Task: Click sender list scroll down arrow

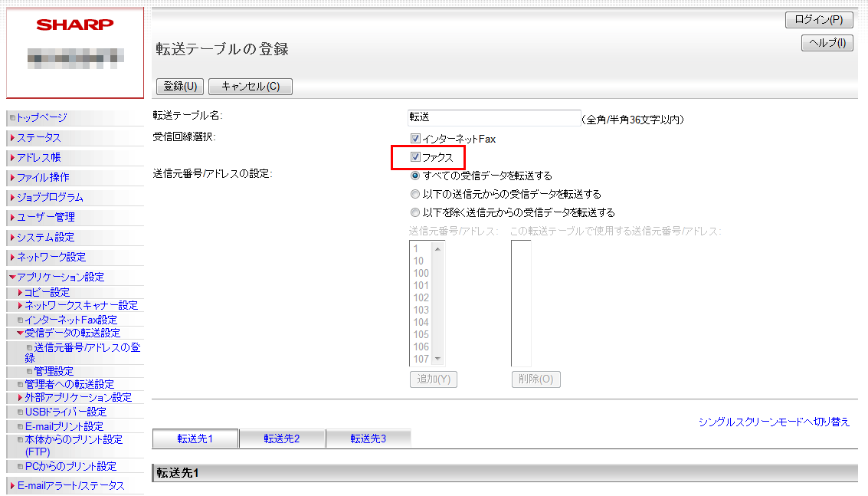Action: click(x=438, y=359)
